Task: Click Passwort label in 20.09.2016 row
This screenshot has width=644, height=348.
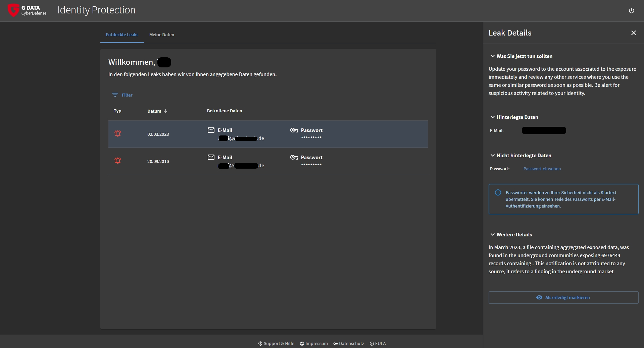Action: [311, 158]
